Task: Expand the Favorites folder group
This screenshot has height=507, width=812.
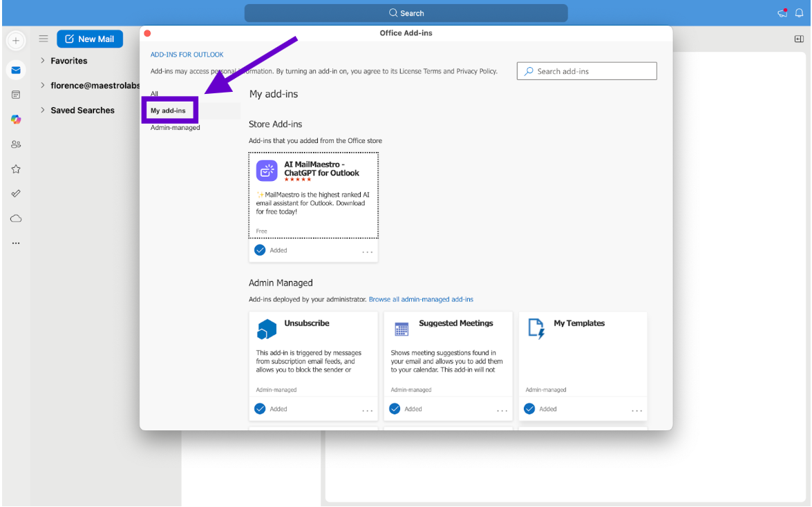Action: click(x=42, y=61)
